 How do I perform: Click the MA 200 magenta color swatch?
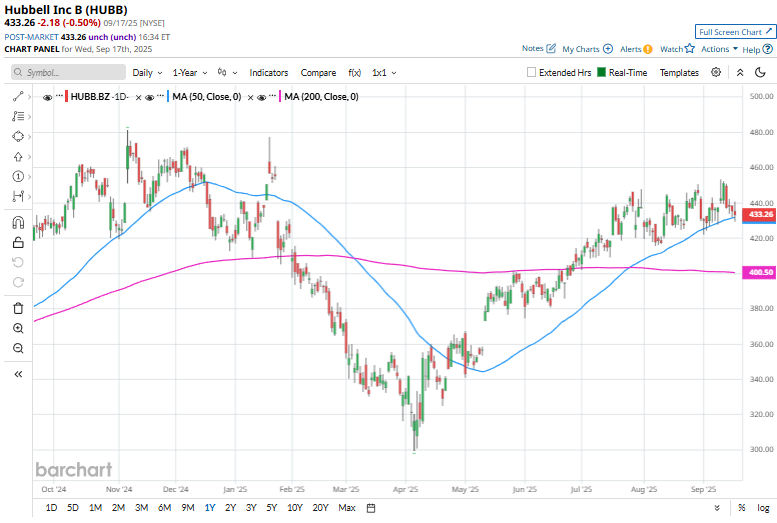(280, 97)
